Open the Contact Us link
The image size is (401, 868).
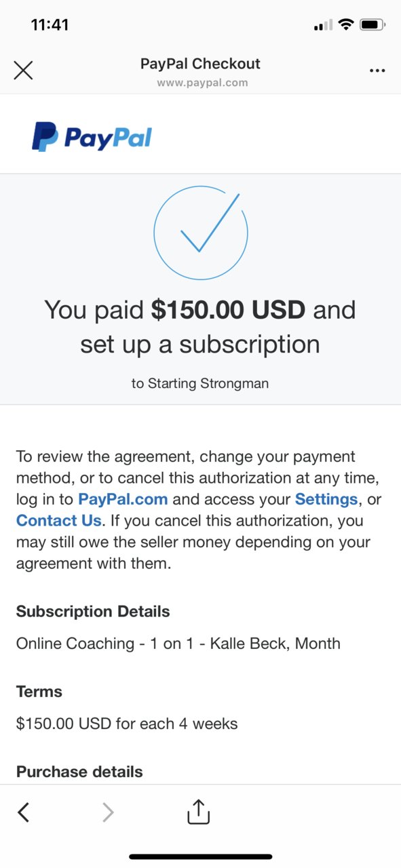(x=58, y=521)
